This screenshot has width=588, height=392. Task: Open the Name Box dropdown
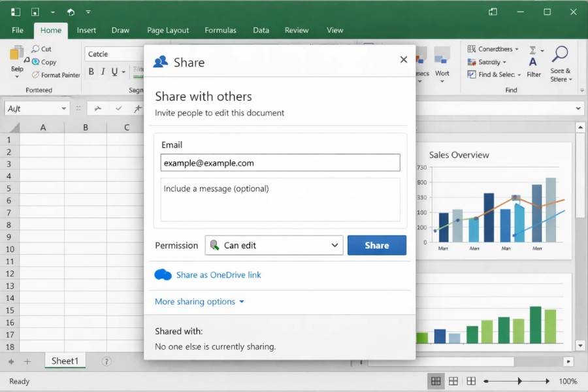[x=63, y=108]
